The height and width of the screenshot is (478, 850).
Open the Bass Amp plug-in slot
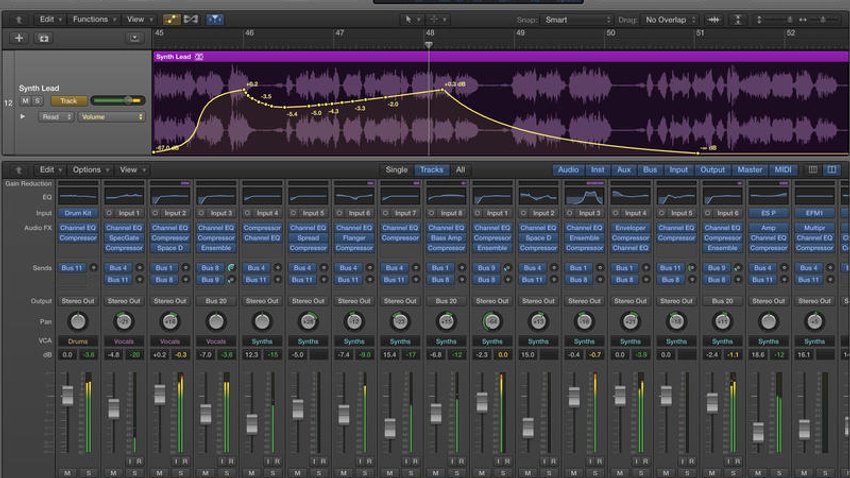(x=446, y=238)
